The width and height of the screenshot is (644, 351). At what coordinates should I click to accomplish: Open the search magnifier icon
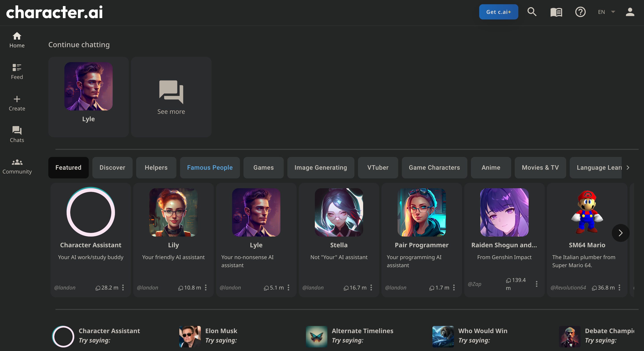point(532,12)
